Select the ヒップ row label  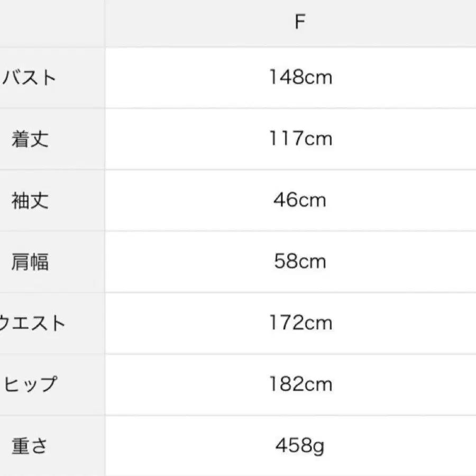(x=31, y=385)
